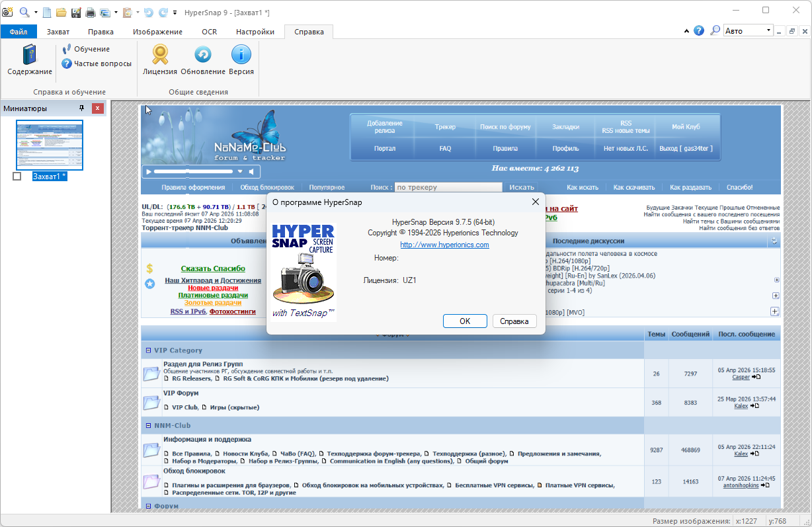Click the Версия info icon
The height and width of the screenshot is (527, 812).
pyautogui.click(x=241, y=60)
